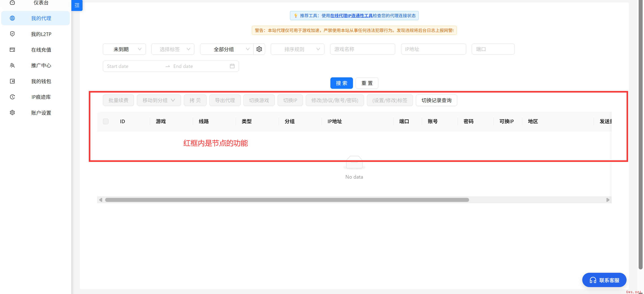Click the gear icon for 账户设置
The height and width of the screenshot is (294, 644).
coord(12,113)
